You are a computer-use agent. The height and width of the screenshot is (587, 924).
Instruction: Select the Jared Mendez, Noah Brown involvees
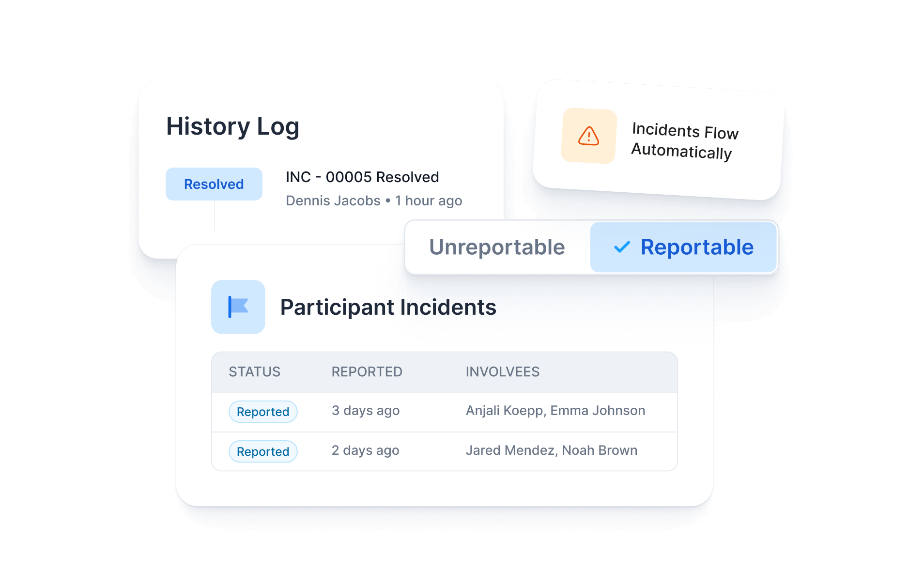(x=551, y=450)
